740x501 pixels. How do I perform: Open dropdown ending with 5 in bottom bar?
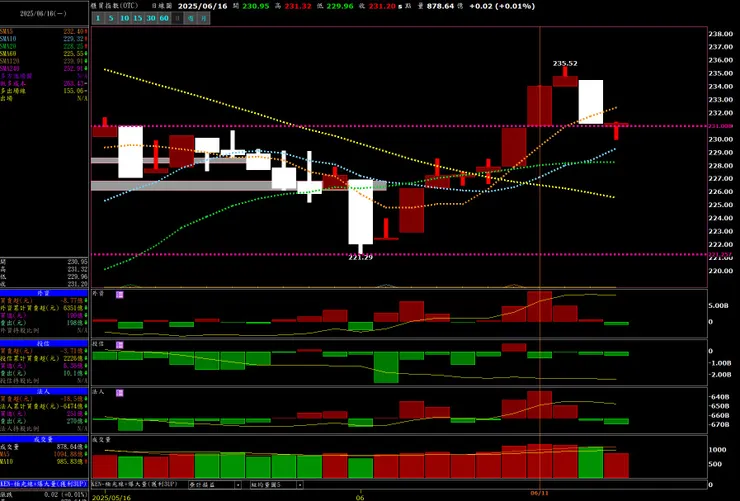[x=277, y=484]
